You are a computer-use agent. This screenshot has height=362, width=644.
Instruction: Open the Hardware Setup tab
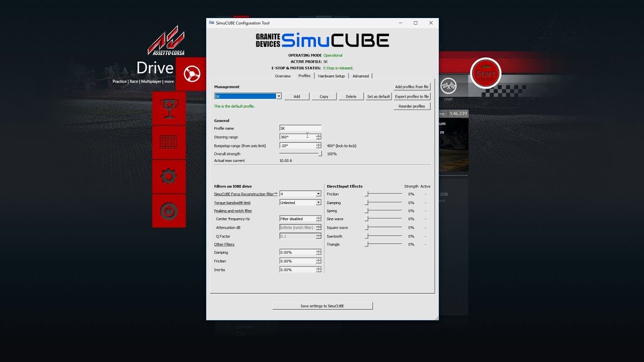[332, 76]
